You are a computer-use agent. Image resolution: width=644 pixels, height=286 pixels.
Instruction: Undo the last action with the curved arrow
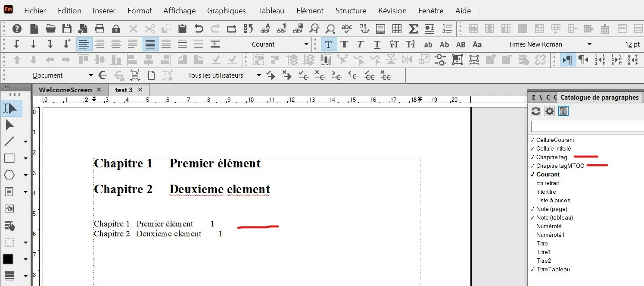(199, 29)
